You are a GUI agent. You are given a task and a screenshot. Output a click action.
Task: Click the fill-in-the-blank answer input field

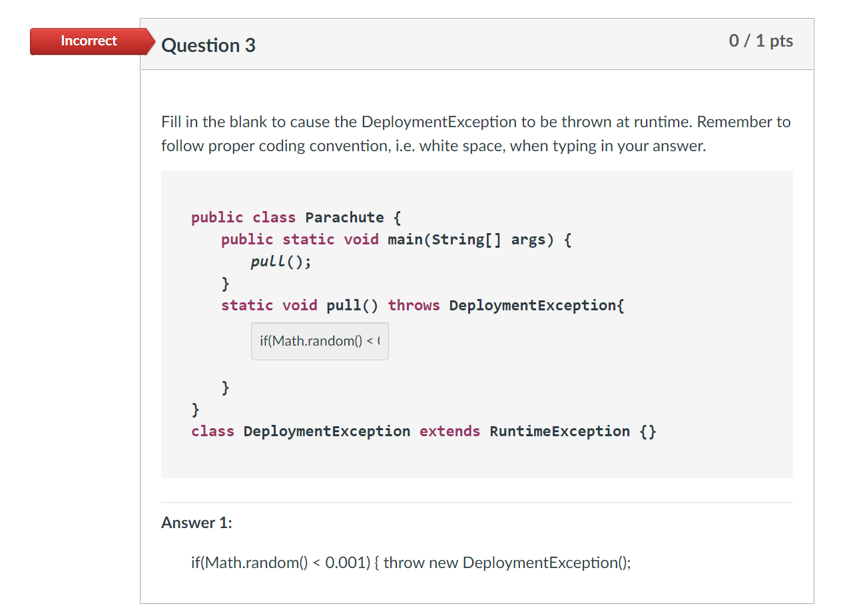320,341
